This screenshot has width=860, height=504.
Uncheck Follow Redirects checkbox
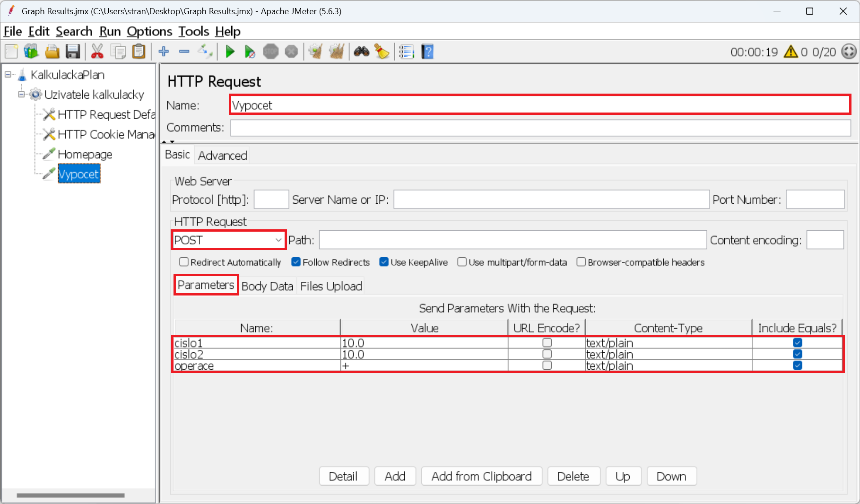click(x=296, y=262)
